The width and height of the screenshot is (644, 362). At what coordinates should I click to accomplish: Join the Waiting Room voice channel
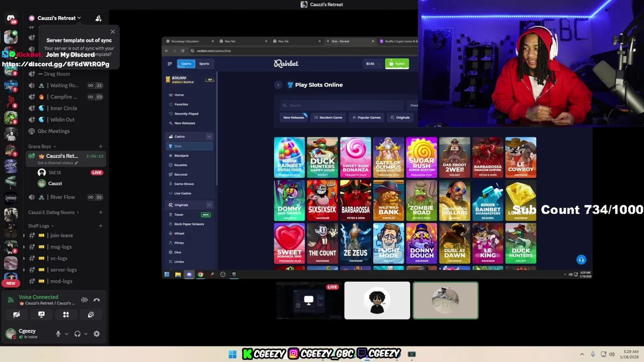point(65,85)
